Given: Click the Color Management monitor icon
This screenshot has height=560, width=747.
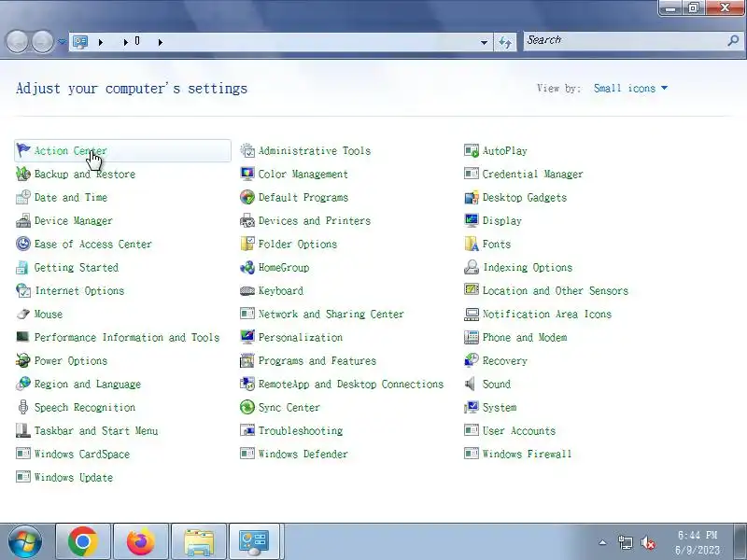Looking at the screenshot, I should tap(247, 174).
